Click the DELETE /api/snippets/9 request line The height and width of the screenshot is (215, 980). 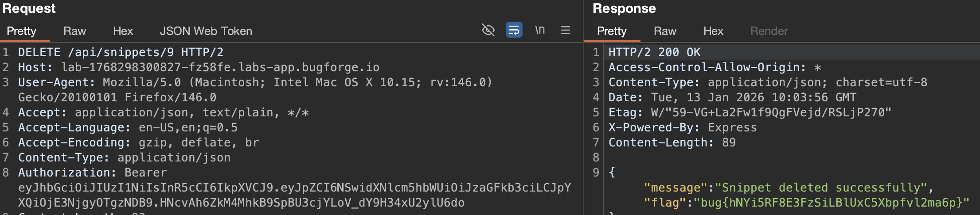[121, 52]
